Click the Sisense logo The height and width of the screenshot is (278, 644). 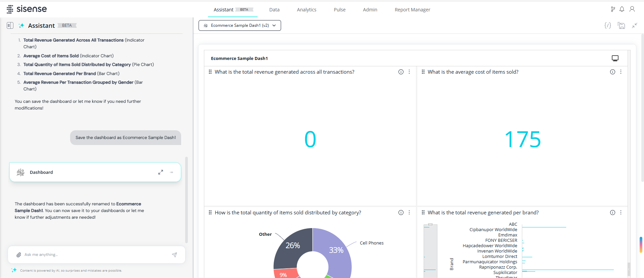point(27,9)
